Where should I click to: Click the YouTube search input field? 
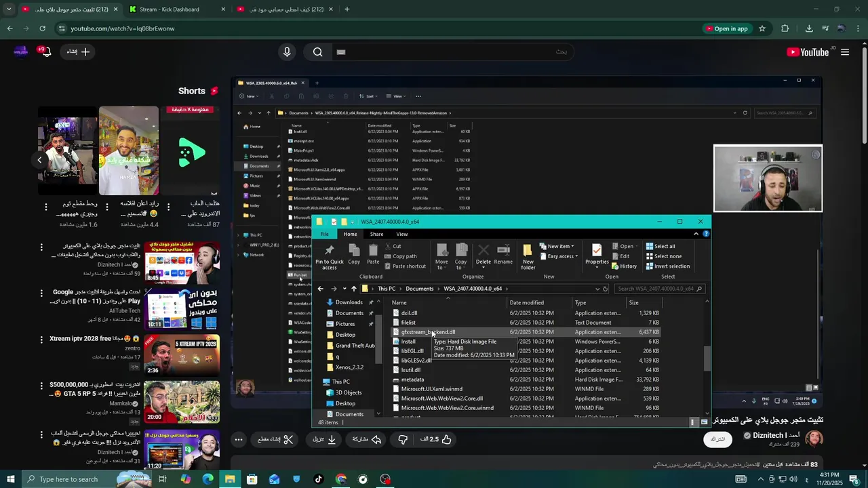[452, 52]
